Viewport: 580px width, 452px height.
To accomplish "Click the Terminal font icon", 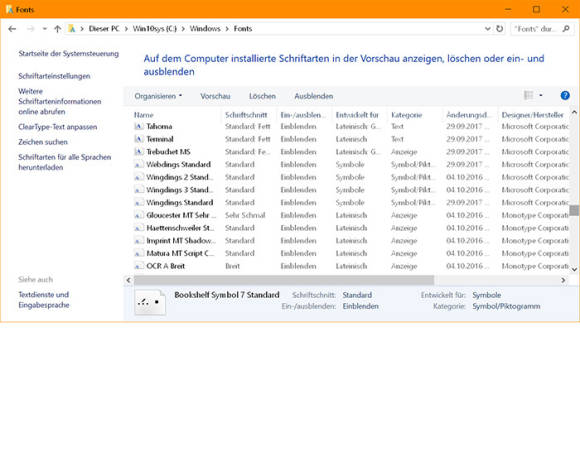I will coord(139,139).
